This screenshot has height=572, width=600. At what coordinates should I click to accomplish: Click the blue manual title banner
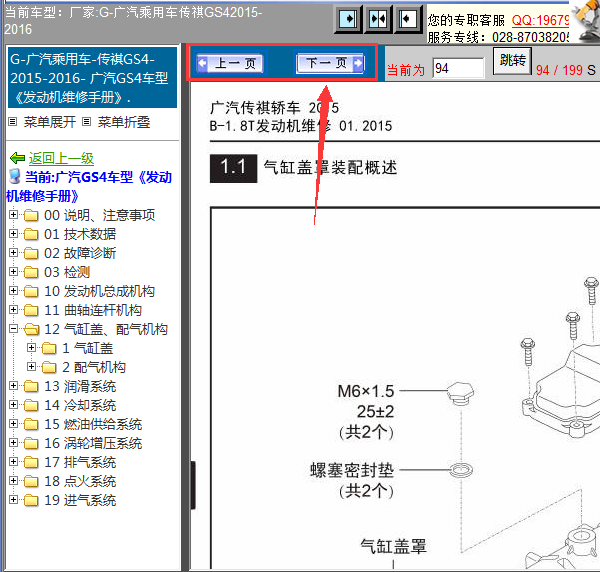[x=92, y=78]
